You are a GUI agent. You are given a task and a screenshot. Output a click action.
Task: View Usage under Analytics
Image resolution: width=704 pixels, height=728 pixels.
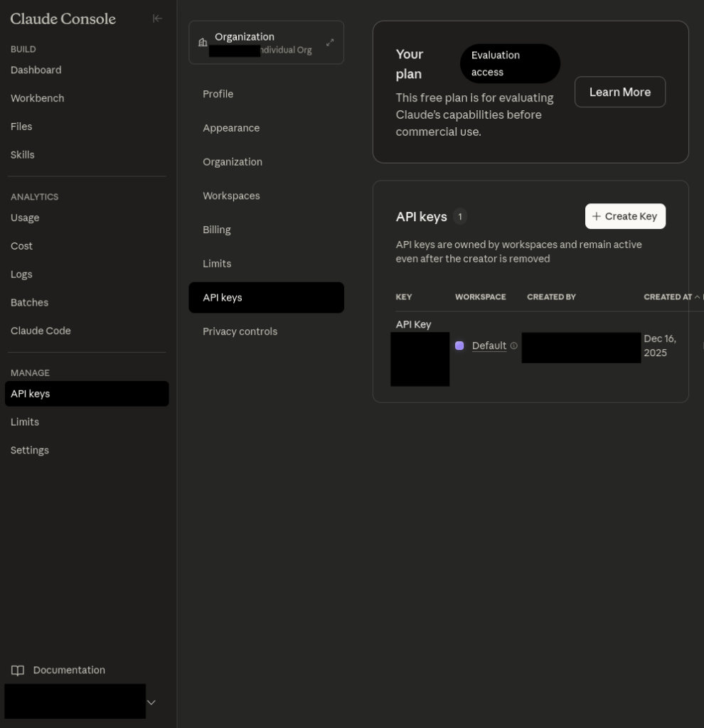click(x=25, y=218)
